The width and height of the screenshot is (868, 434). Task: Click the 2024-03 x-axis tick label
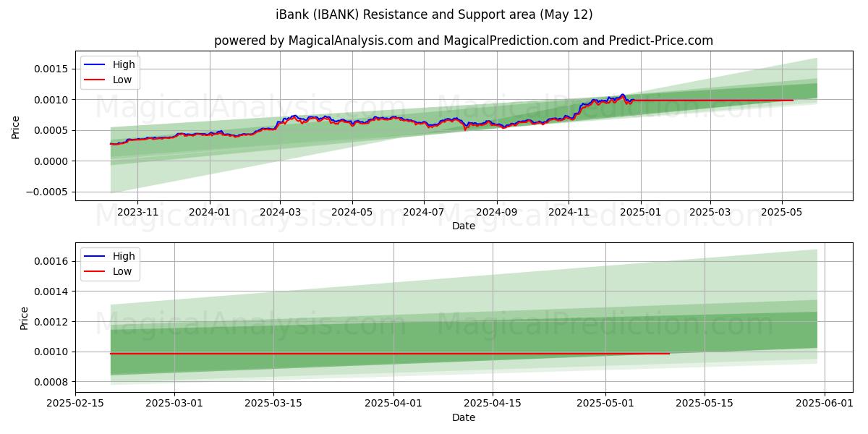click(280, 213)
